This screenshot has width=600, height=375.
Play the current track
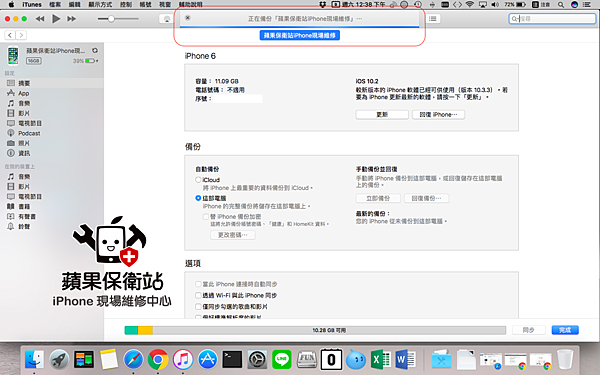pyautogui.click(x=56, y=18)
